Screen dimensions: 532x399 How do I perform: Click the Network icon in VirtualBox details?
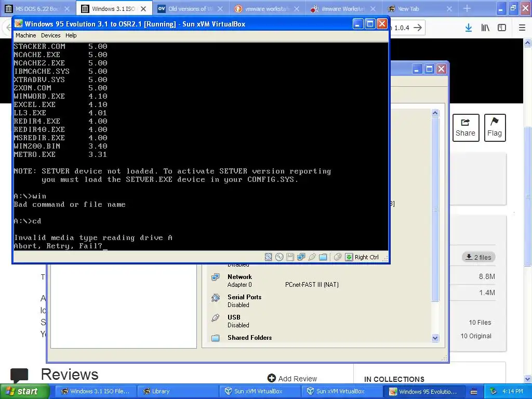(216, 277)
